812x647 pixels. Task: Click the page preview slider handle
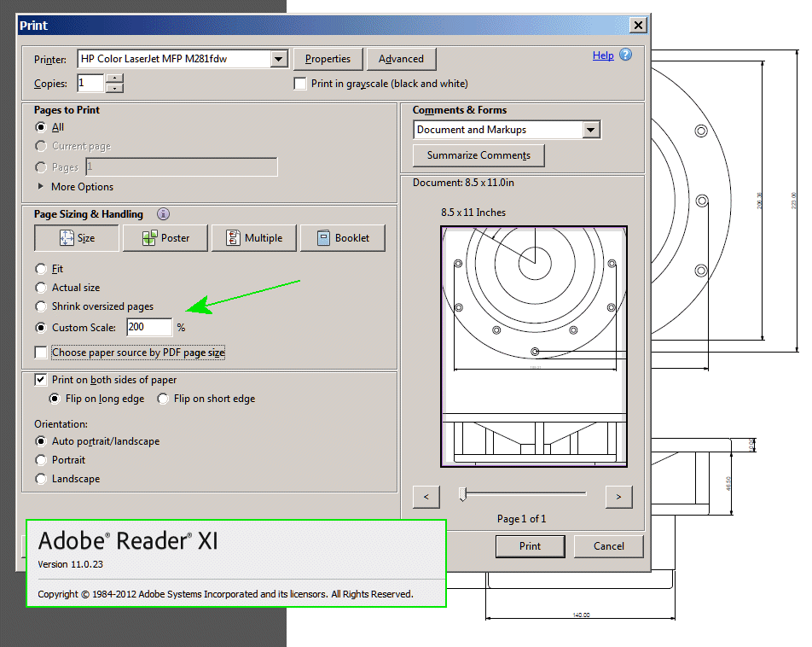[x=463, y=494]
